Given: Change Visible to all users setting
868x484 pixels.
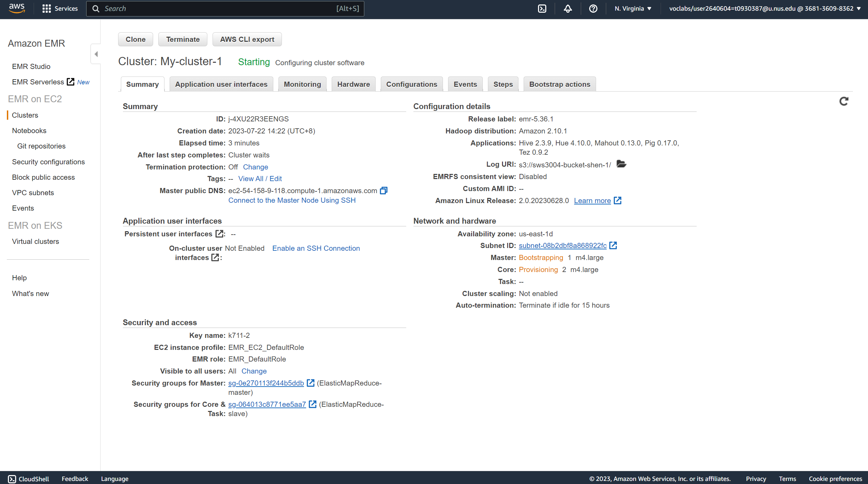Looking at the screenshot, I should pyautogui.click(x=254, y=371).
